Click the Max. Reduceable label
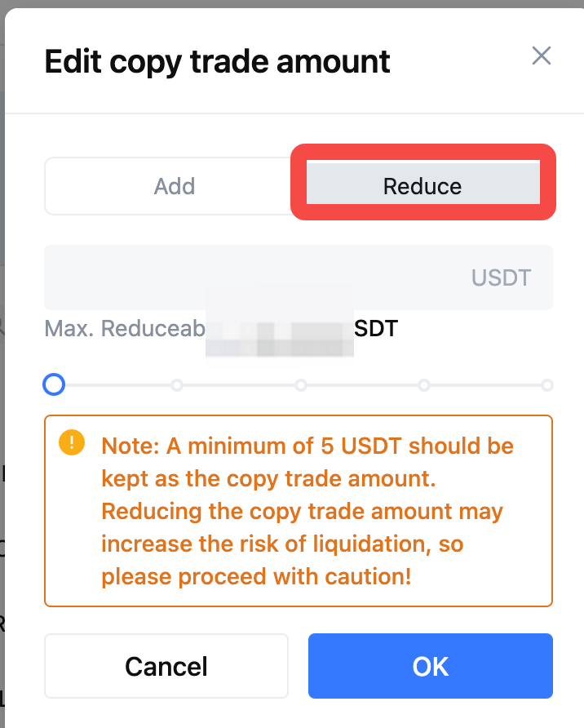 125,328
